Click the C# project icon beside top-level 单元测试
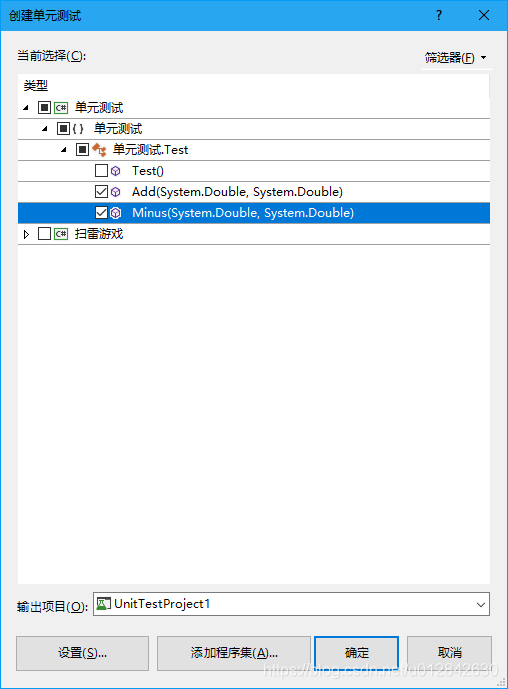The height and width of the screenshot is (689, 508). pyautogui.click(x=61, y=107)
